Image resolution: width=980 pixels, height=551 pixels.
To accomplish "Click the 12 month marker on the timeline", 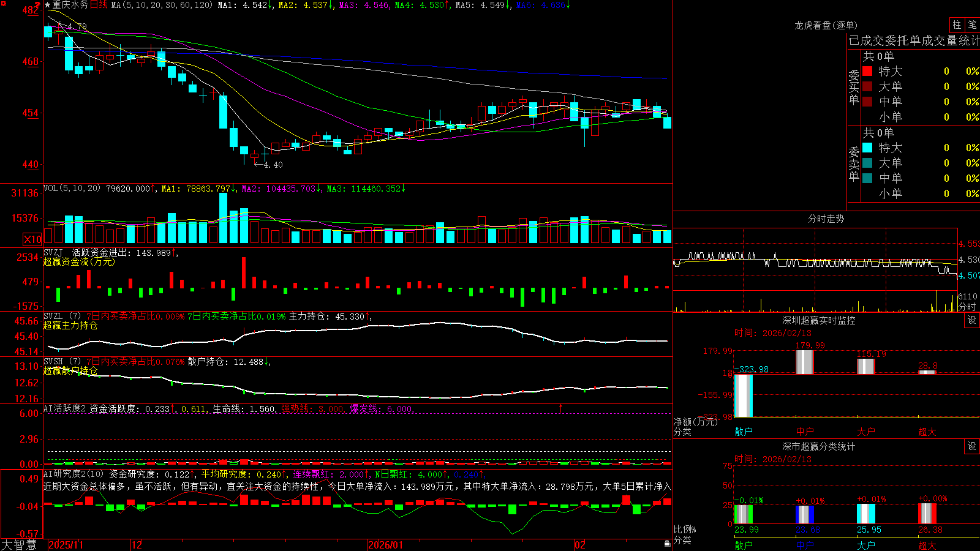I will click(x=137, y=545).
